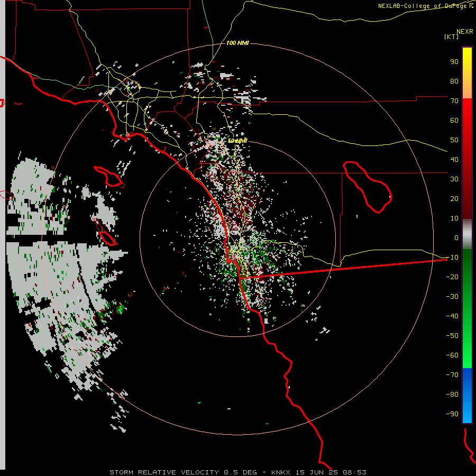The image size is (476, 476).
Task: Pick the gray zero-velocity segment of the color bar
Action: click(x=467, y=234)
